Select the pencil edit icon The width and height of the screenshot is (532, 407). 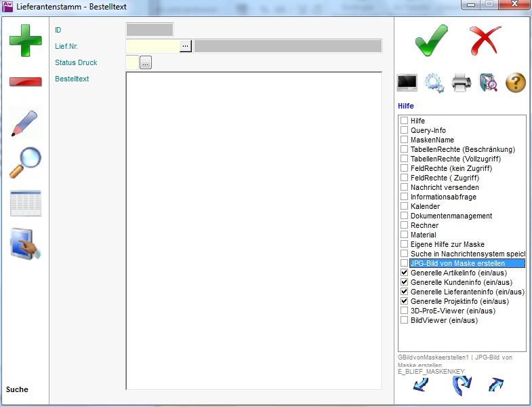point(25,122)
